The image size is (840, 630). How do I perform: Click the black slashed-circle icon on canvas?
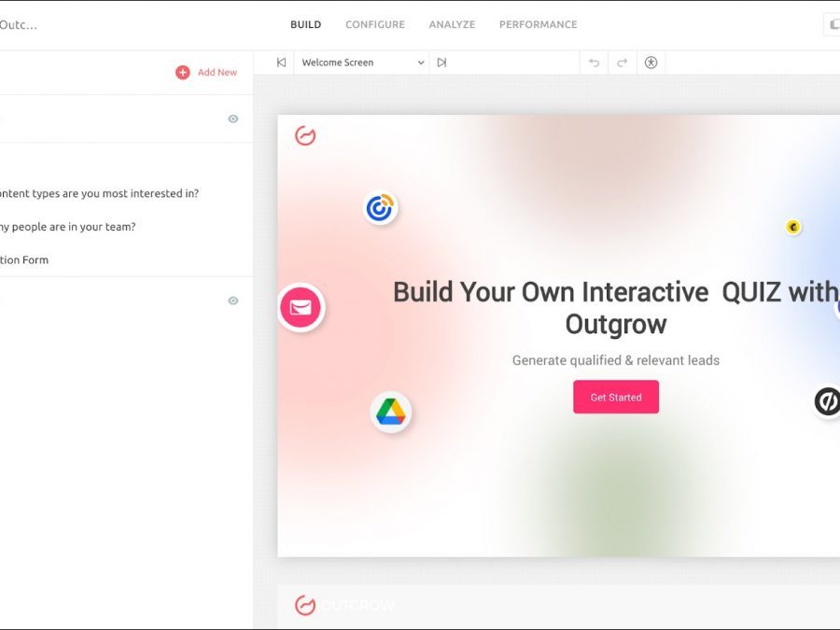click(x=827, y=401)
